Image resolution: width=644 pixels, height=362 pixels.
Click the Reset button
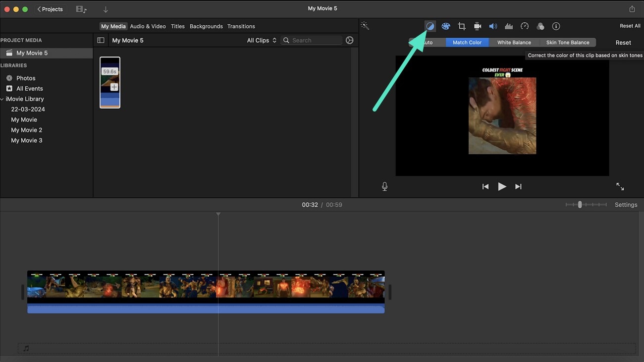pos(623,43)
